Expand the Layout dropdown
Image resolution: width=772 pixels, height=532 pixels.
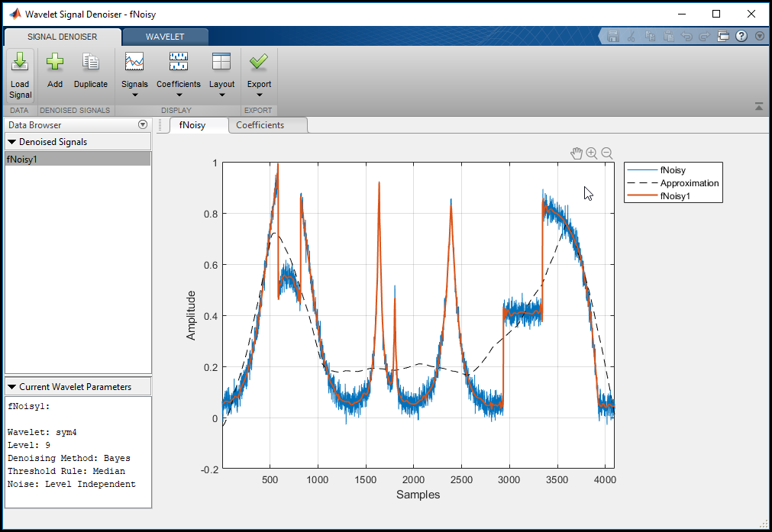pyautogui.click(x=221, y=84)
